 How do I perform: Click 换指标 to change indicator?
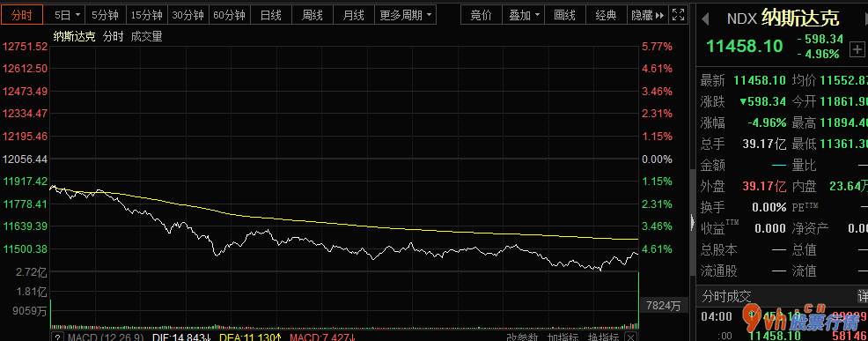click(x=603, y=337)
